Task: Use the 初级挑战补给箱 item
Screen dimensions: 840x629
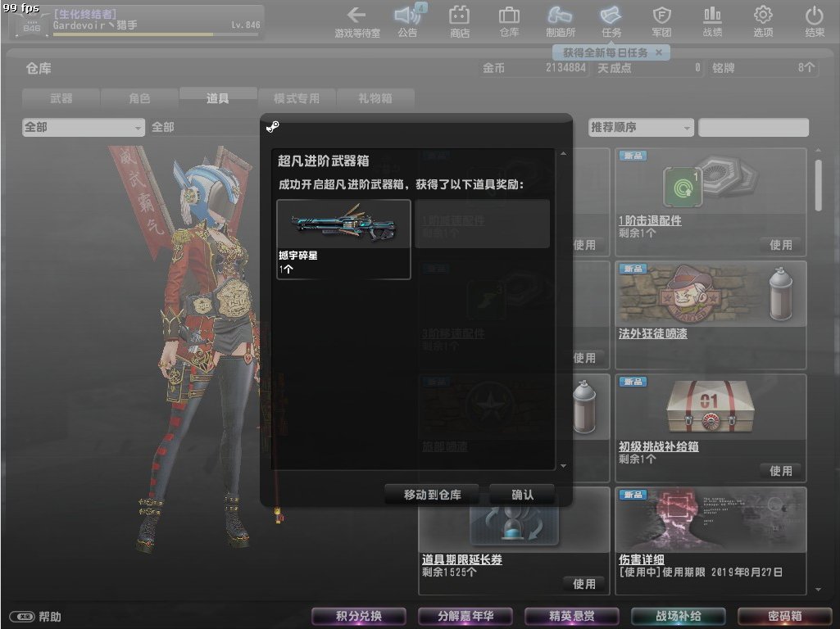Action: pyautogui.click(x=780, y=471)
